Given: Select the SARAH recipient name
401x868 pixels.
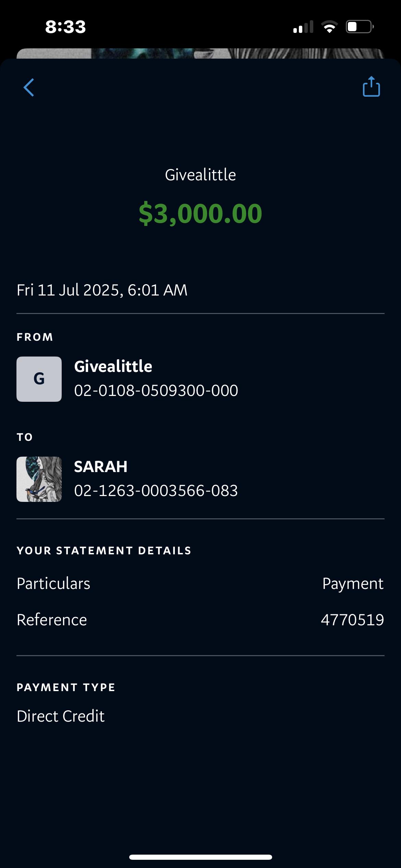Looking at the screenshot, I should pyautogui.click(x=101, y=467).
